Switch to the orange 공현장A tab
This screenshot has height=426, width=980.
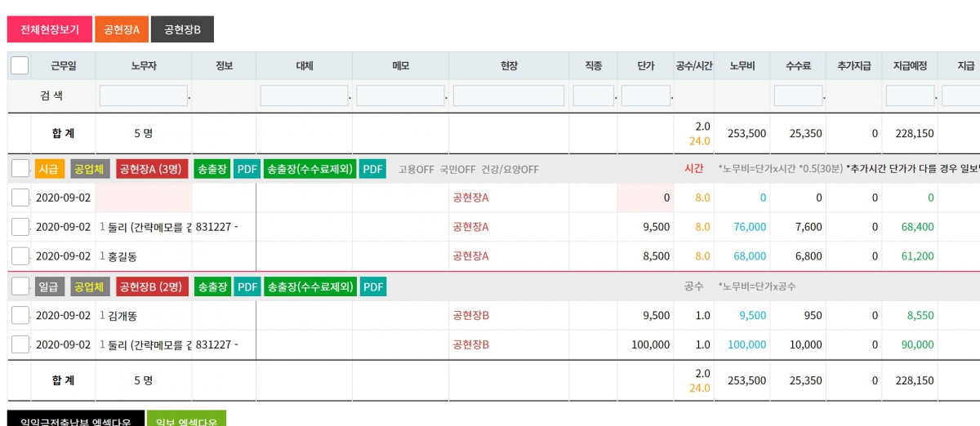point(121,29)
